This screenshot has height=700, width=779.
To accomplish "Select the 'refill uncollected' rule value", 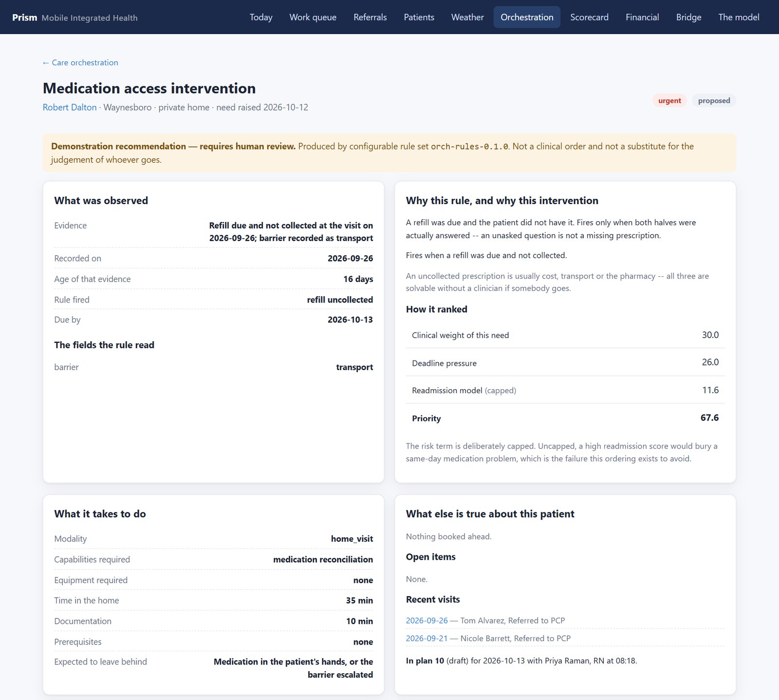I will [x=340, y=300].
